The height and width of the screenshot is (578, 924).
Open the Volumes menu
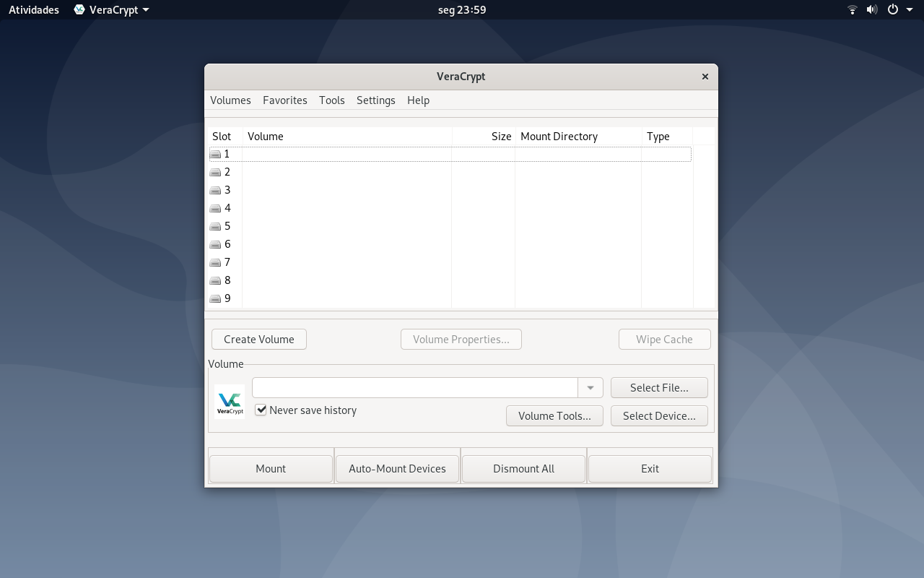(x=230, y=100)
